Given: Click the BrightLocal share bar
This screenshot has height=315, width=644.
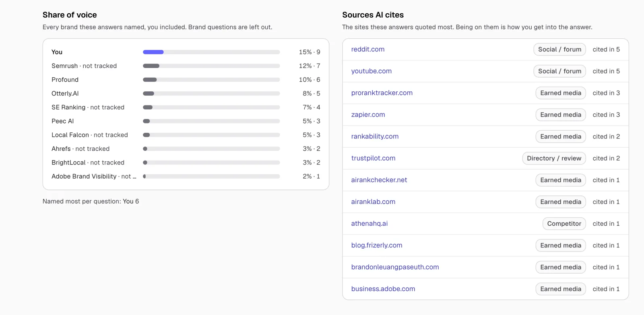Looking at the screenshot, I should [211, 163].
